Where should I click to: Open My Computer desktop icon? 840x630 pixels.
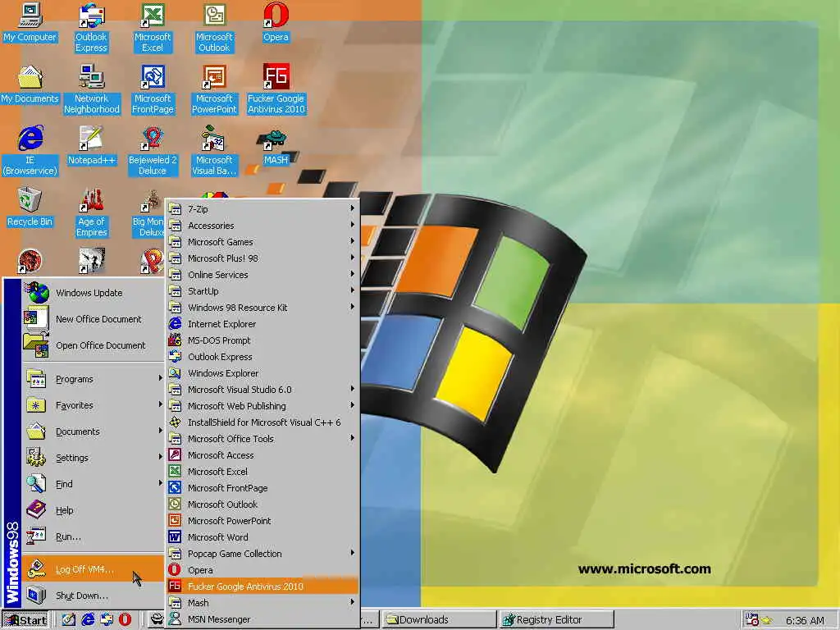click(30, 22)
